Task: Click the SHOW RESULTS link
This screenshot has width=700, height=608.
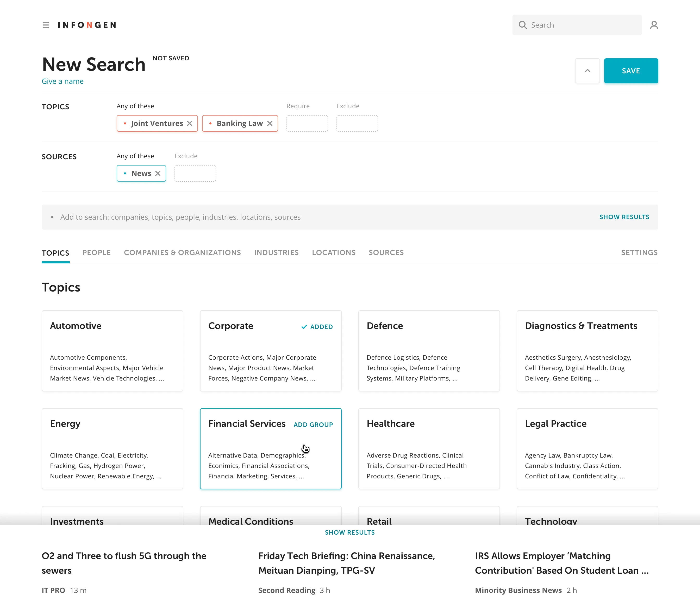Action: tap(624, 217)
